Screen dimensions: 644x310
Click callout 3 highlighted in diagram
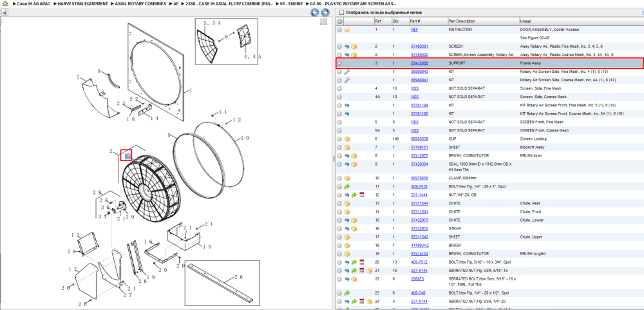click(x=127, y=157)
